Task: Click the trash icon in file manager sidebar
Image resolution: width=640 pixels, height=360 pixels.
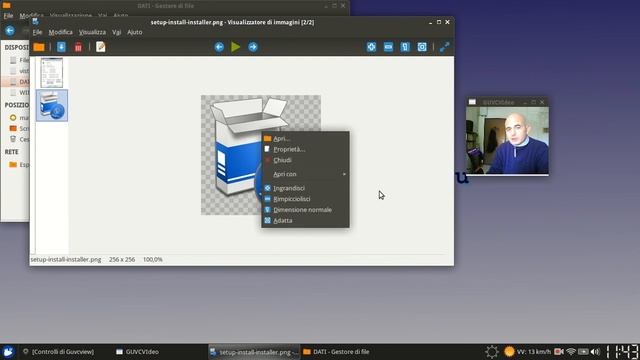Action: [x=13, y=139]
